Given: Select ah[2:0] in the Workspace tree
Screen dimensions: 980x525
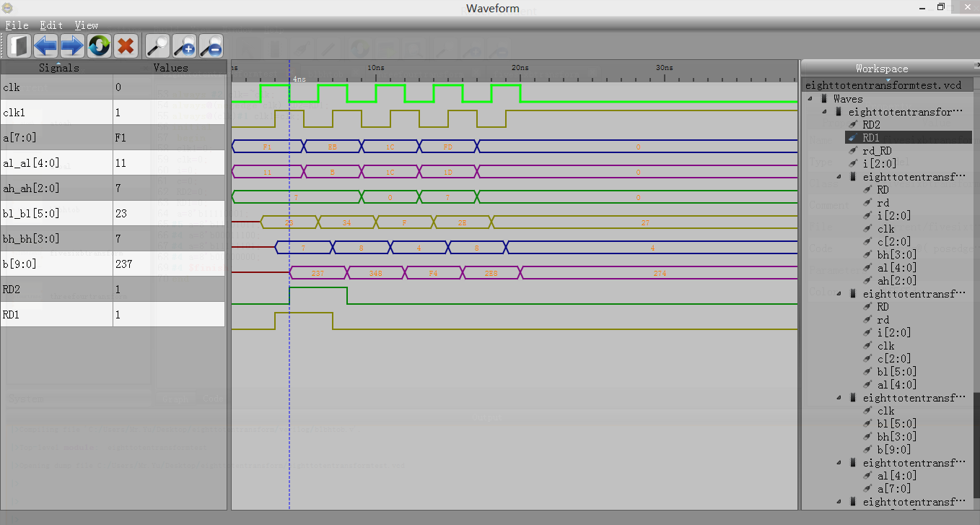Looking at the screenshot, I should click(896, 281).
